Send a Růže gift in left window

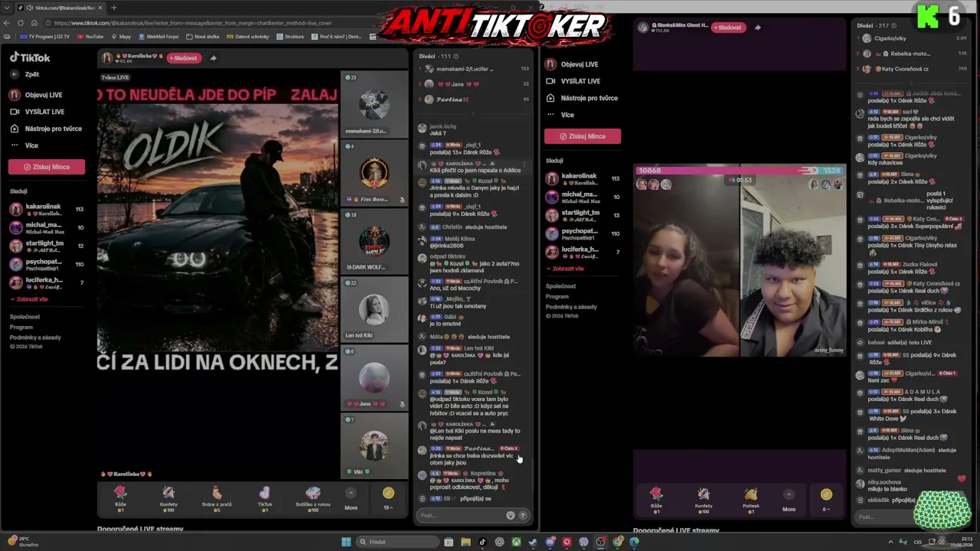tap(120, 497)
